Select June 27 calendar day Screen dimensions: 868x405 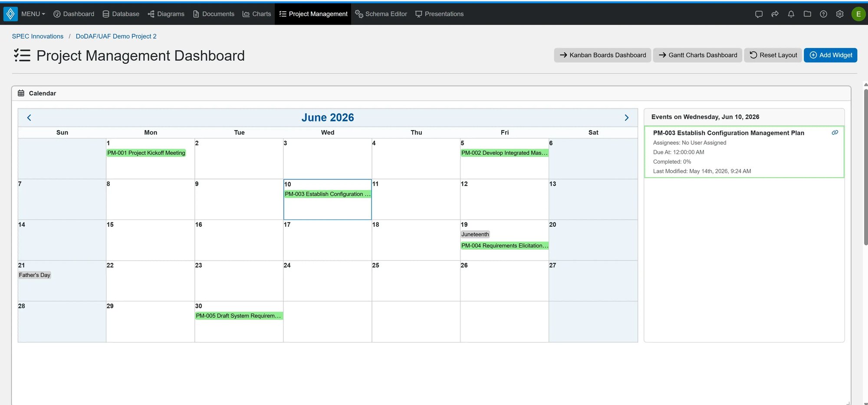593,281
